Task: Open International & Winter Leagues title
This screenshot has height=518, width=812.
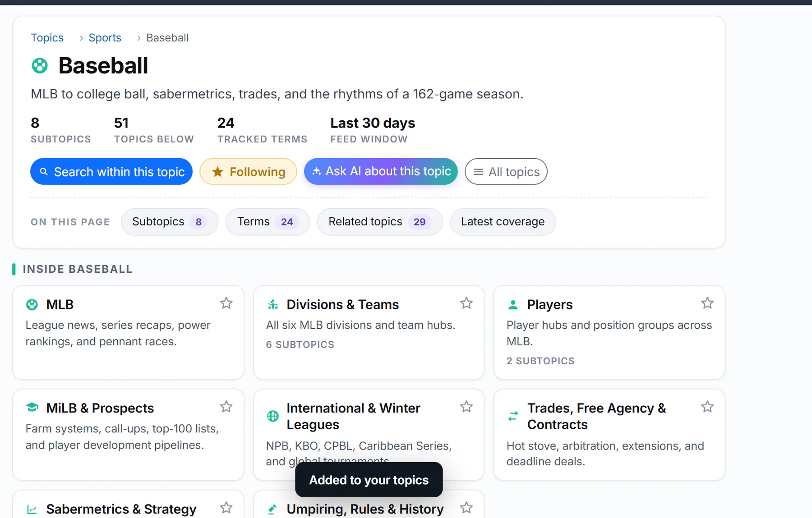Action: [x=353, y=416]
